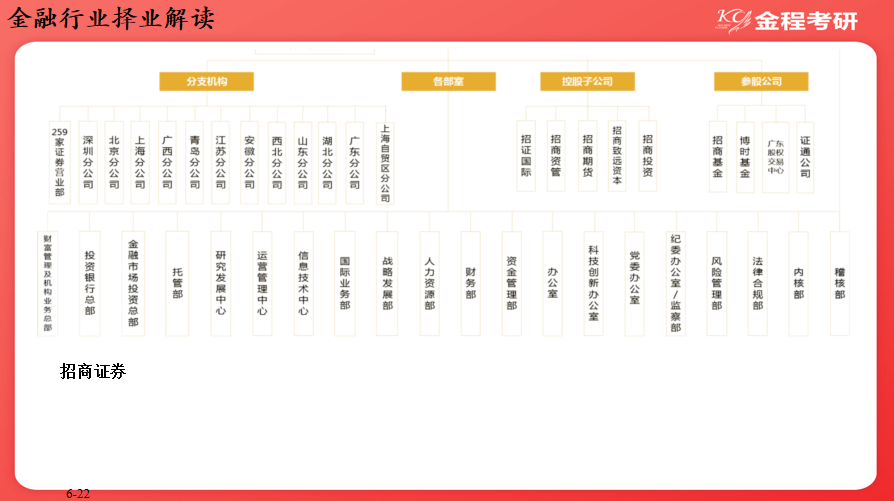The width and height of the screenshot is (894, 501).
Task: Click the 西北分公司 box
Action: point(277,162)
